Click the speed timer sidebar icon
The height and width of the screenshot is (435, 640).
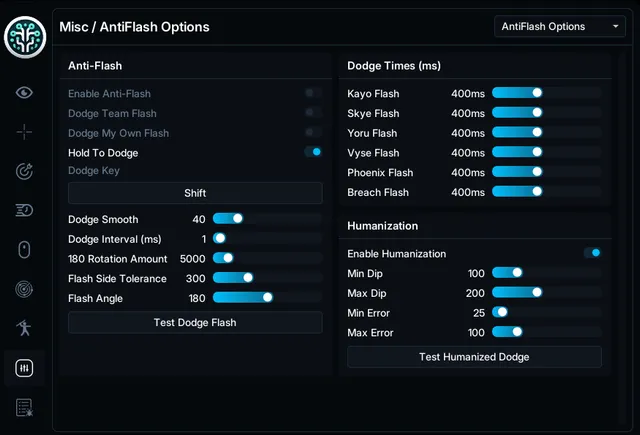click(24, 210)
